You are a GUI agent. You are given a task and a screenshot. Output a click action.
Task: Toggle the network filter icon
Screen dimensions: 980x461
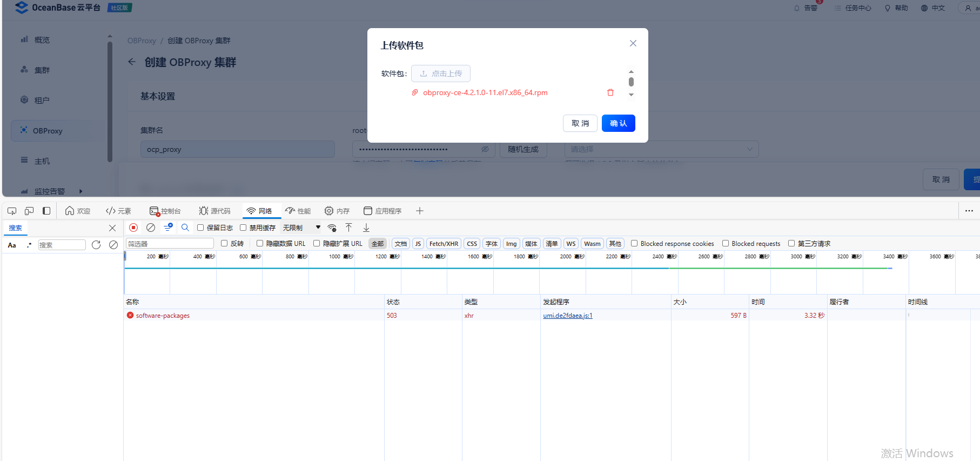click(x=168, y=228)
